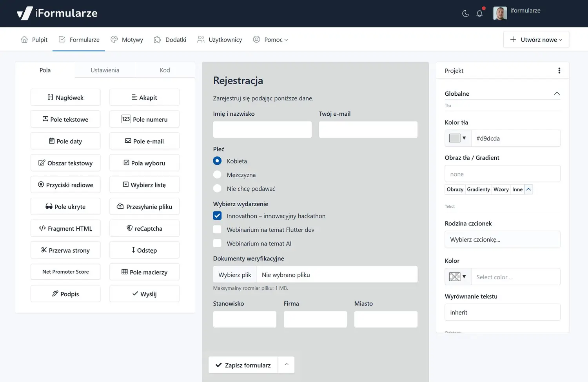This screenshot has height=382, width=588.
Task: Click the Imię i nazwisko input field
Action: (262, 129)
